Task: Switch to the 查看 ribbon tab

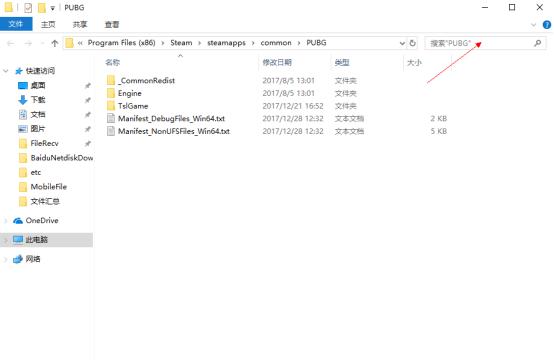Action: pos(112,24)
